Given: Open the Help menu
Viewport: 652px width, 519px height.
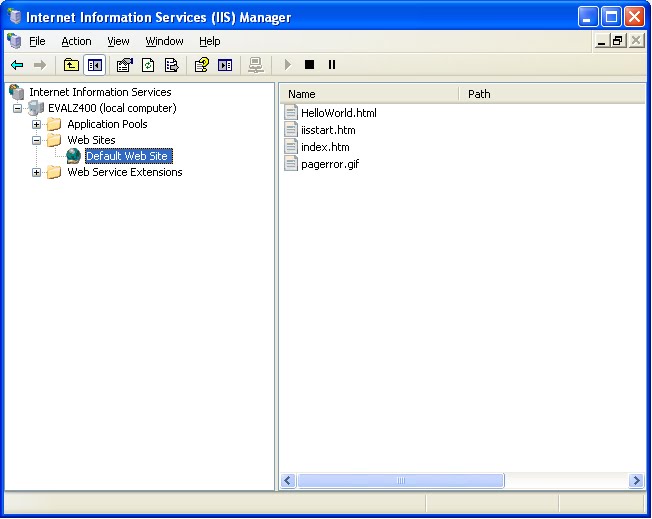Looking at the screenshot, I should pyautogui.click(x=210, y=41).
